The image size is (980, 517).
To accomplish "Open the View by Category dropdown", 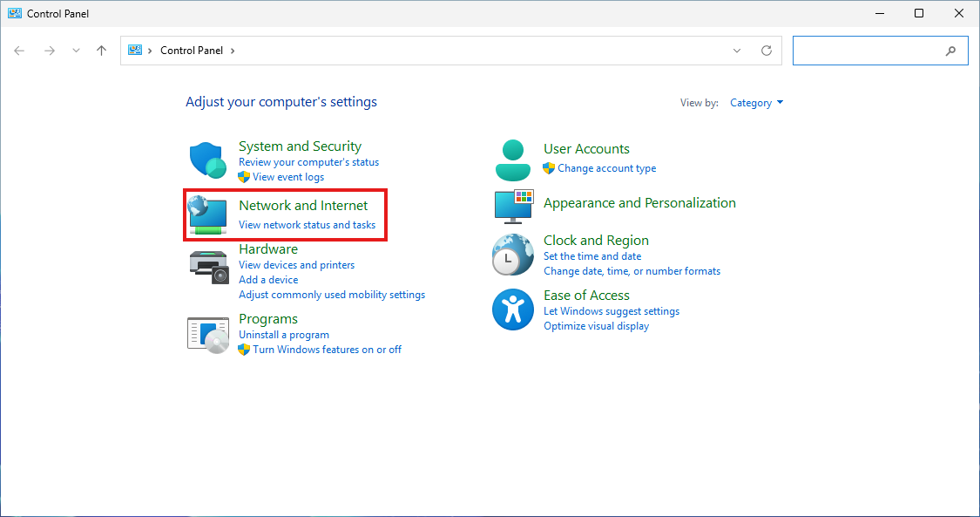I will coord(756,103).
